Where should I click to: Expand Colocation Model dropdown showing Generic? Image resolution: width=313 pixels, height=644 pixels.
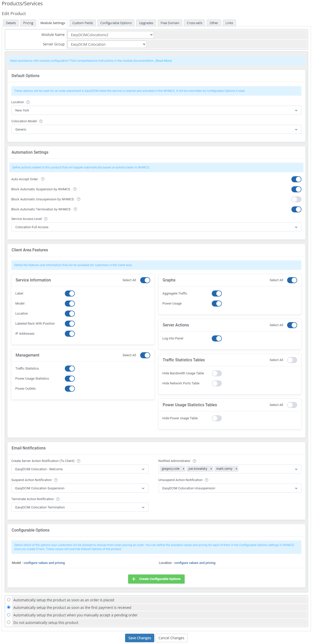pos(156,130)
